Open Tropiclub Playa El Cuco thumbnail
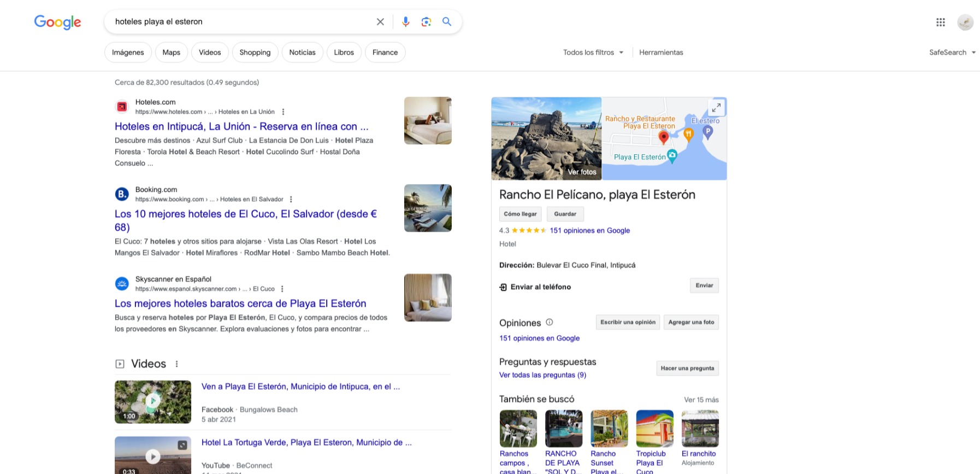 click(x=654, y=429)
